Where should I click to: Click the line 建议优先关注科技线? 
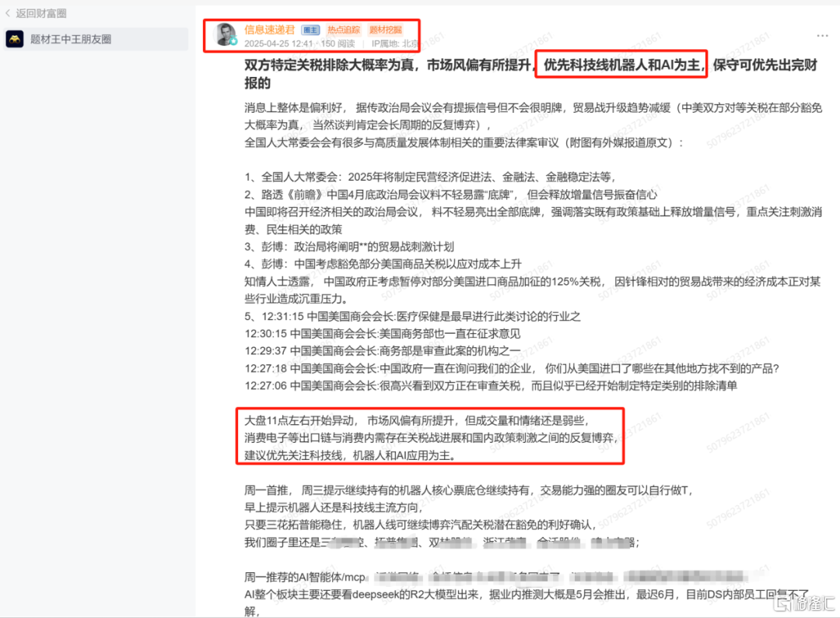pos(350,455)
